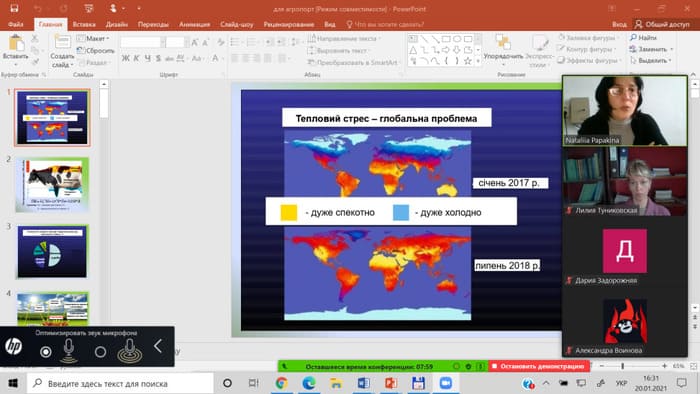
Task: Switch to the Слайд-шоу tab
Action: [237, 24]
